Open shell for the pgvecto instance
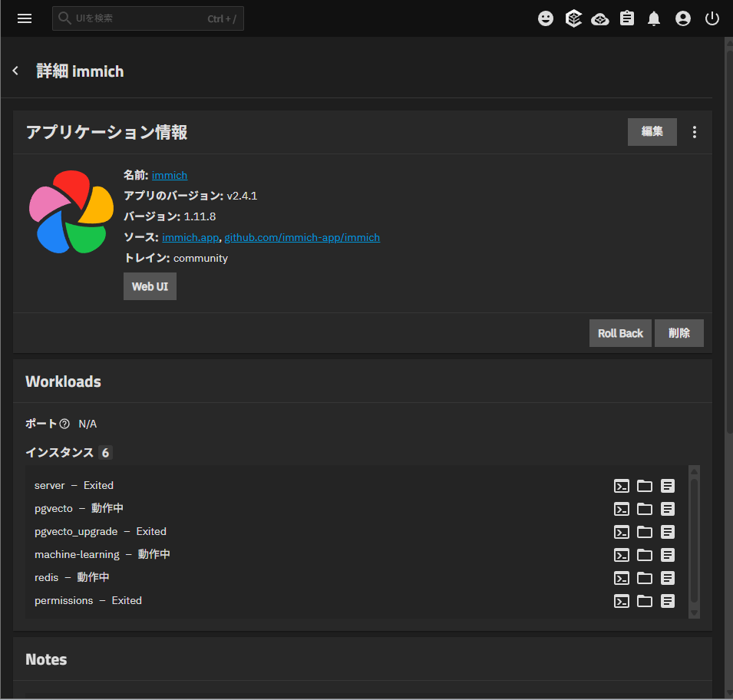Image resolution: width=733 pixels, height=700 pixels. 621,509
